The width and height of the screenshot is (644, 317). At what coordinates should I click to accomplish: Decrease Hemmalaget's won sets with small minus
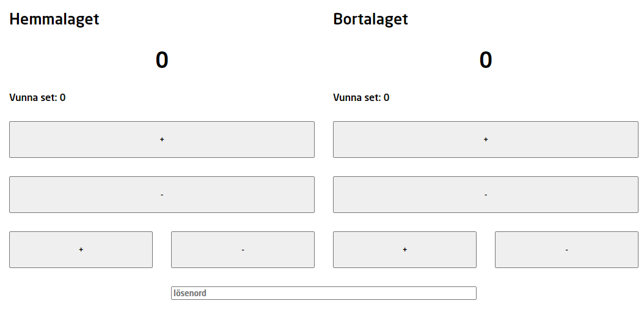pyautogui.click(x=243, y=250)
